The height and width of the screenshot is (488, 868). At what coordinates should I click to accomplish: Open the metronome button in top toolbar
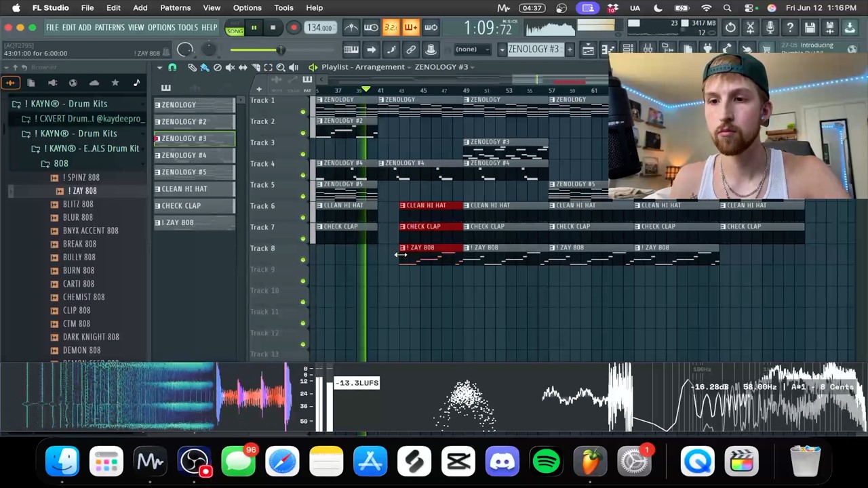(x=351, y=28)
